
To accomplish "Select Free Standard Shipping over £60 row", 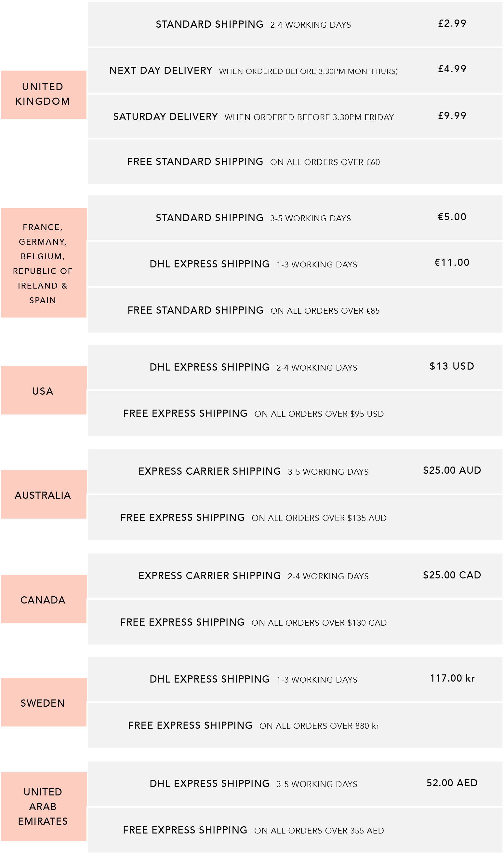I will pos(295,162).
